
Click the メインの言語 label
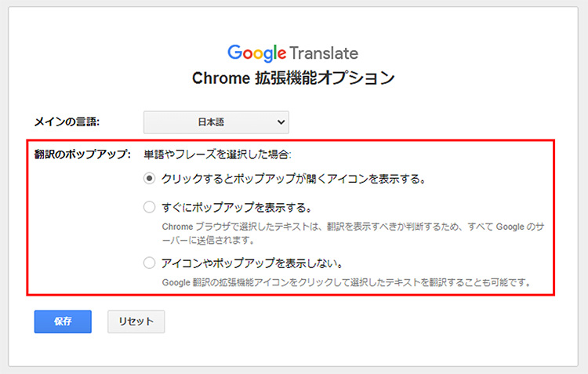(x=67, y=122)
